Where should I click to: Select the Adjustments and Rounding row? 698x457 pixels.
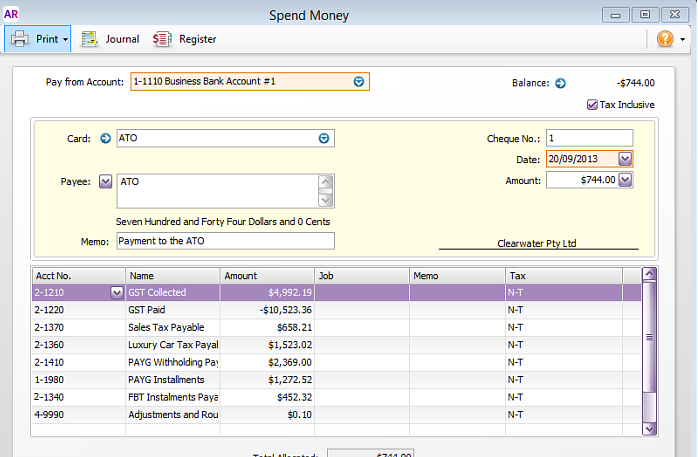pyautogui.click(x=337, y=415)
